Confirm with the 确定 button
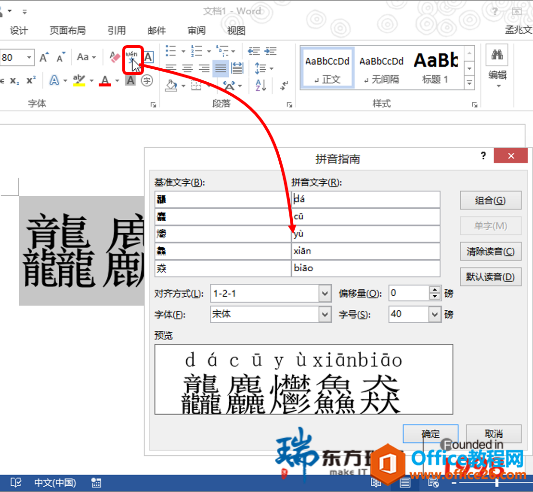Viewport: 533px width, 492px height. click(431, 434)
